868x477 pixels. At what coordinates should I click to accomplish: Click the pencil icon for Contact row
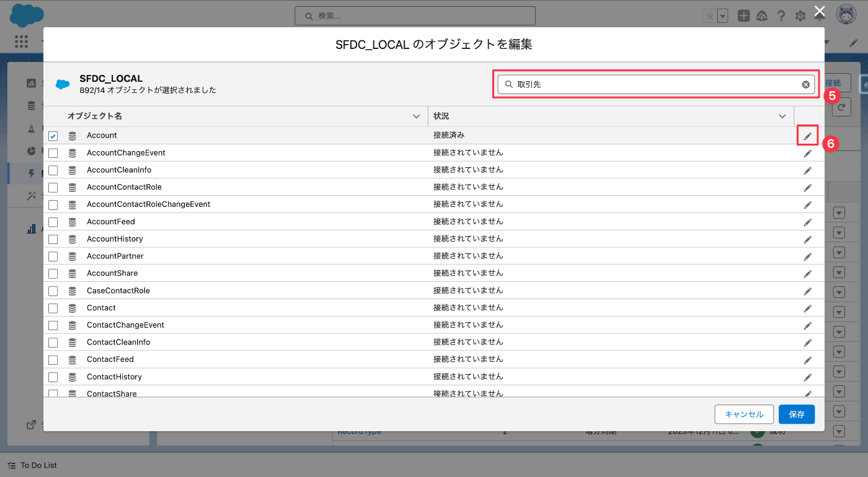(808, 309)
